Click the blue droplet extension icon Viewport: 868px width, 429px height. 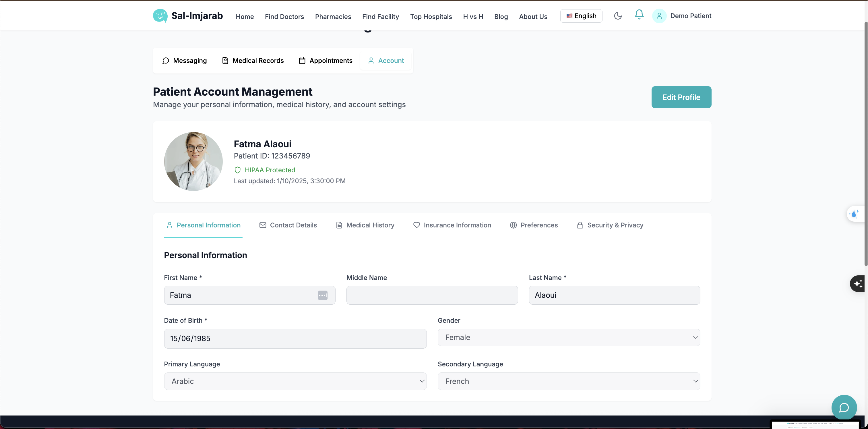(854, 214)
